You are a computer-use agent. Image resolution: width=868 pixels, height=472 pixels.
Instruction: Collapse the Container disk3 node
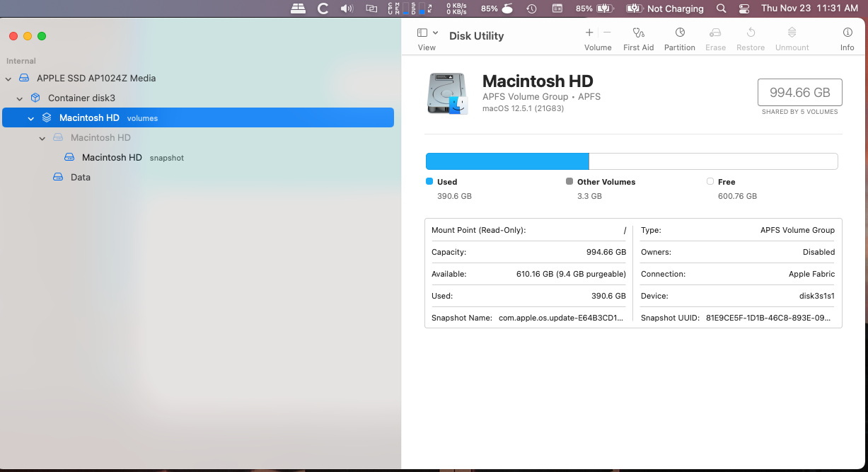pos(20,98)
